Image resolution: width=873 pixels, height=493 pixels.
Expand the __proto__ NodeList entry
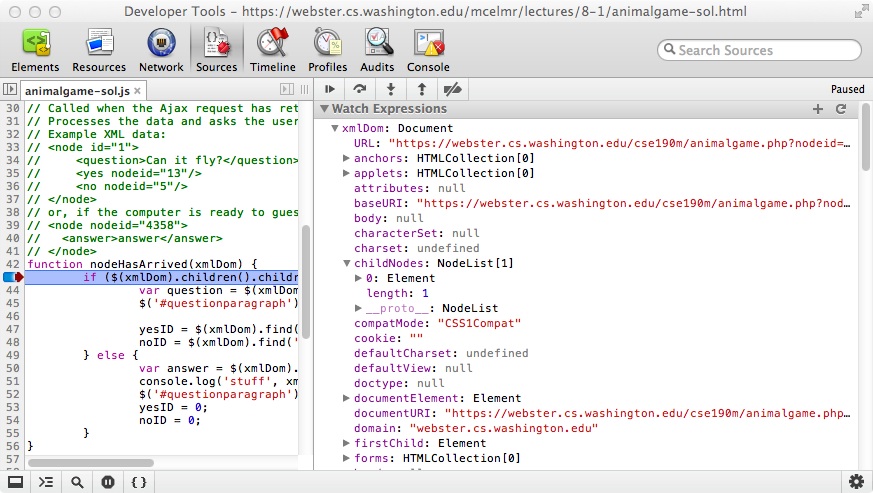pyautogui.click(x=359, y=308)
